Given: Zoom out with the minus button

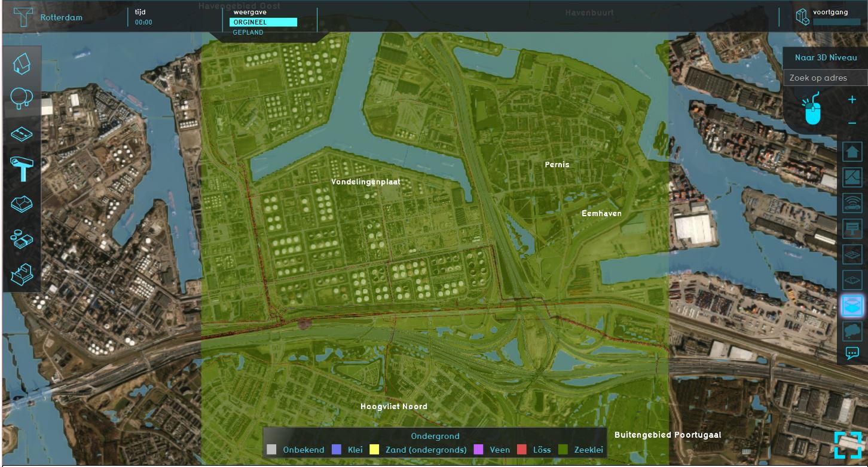Looking at the screenshot, I should [852, 123].
